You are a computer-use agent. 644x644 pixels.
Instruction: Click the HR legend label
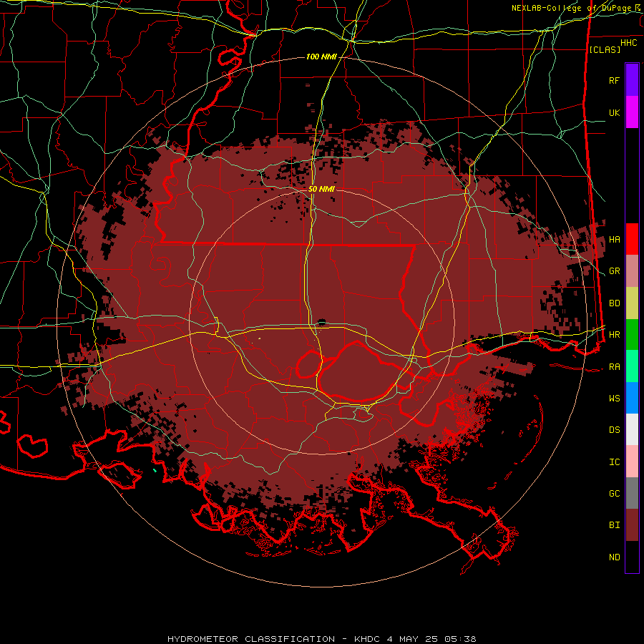click(614, 335)
